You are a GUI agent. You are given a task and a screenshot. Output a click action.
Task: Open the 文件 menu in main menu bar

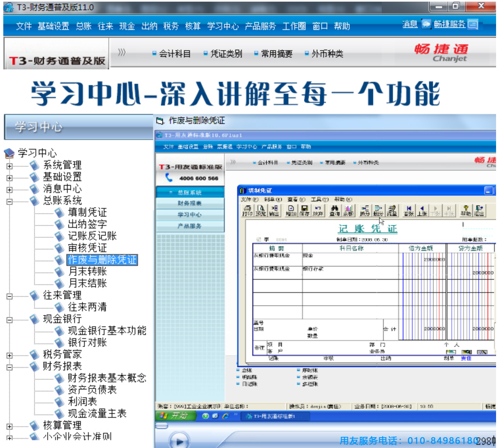24,26
